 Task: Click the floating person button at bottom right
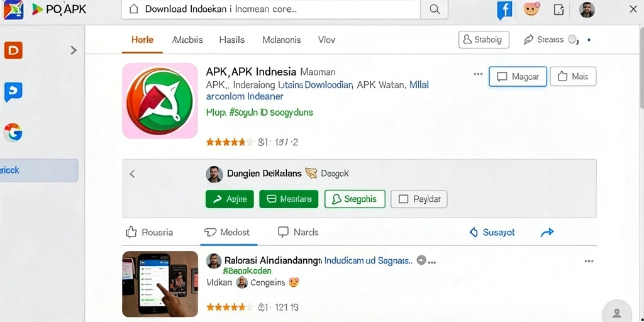tap(616, 313)
